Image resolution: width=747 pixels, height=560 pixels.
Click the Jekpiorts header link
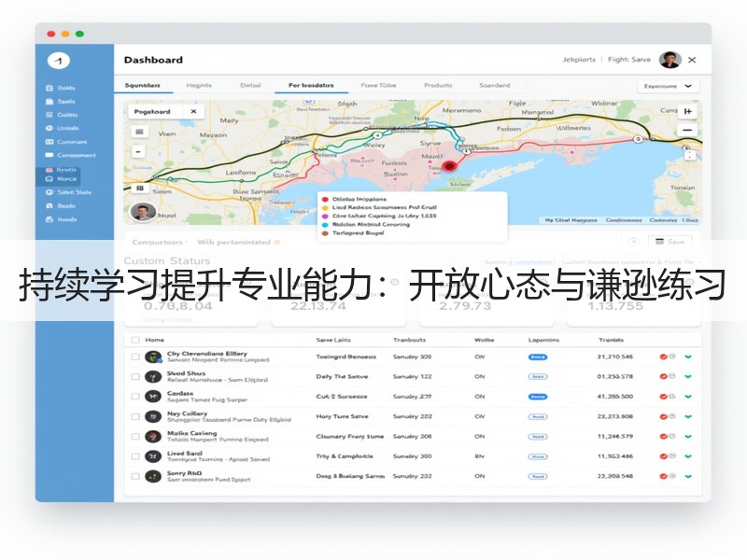(579, 60)
